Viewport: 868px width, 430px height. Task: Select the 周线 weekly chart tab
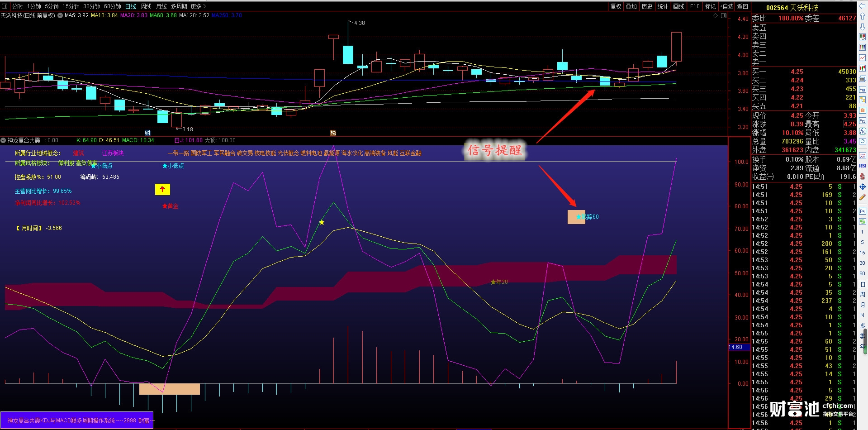pyautogui.click(x=146, y=6)
